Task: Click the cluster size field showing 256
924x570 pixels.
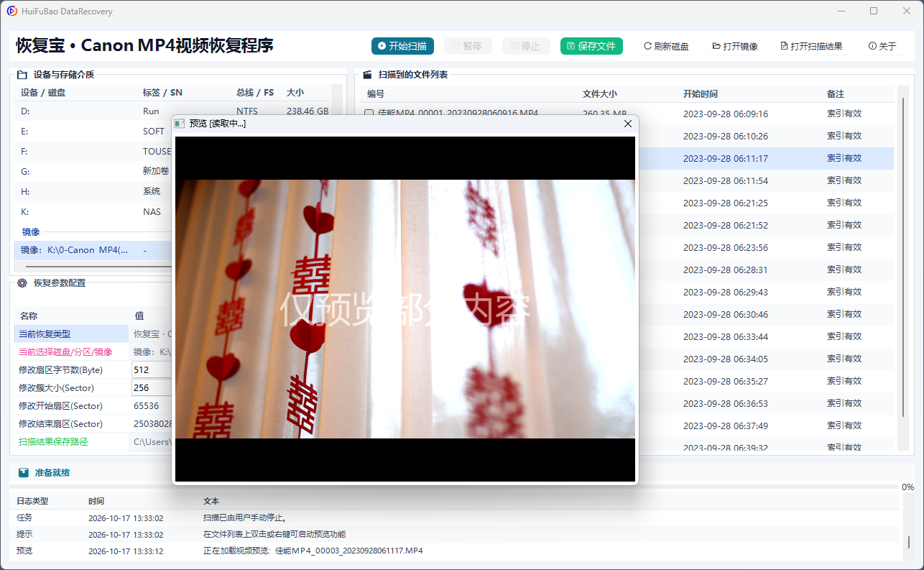Action: click(x=152, y=387)
